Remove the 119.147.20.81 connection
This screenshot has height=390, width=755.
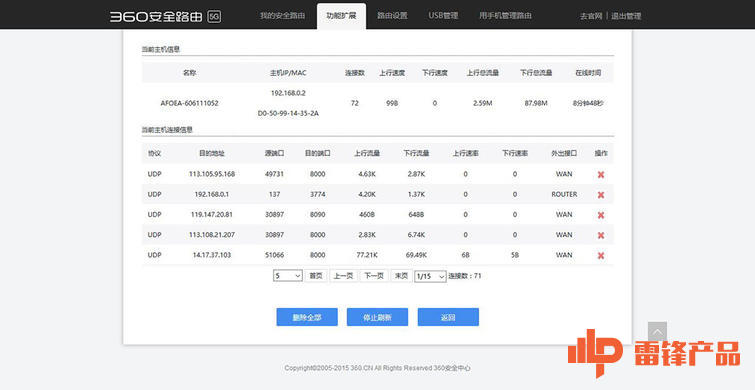pyautogui.click(x=600, y=215)
